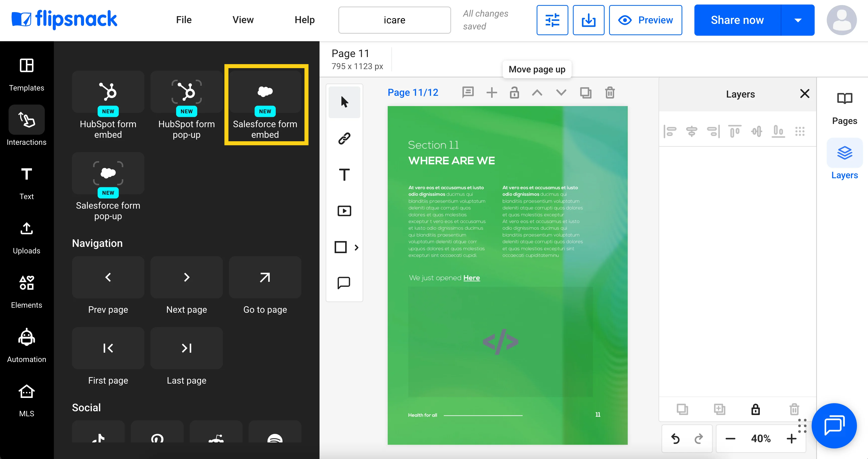Delete page 11 with the trash icon

pyautogui.click(x=610, y=93)
